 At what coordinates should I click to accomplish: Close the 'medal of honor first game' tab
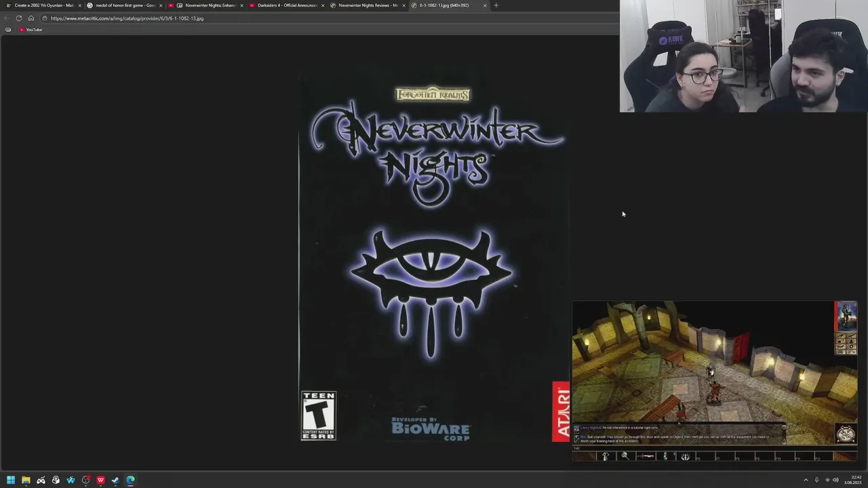coord(161,5)
